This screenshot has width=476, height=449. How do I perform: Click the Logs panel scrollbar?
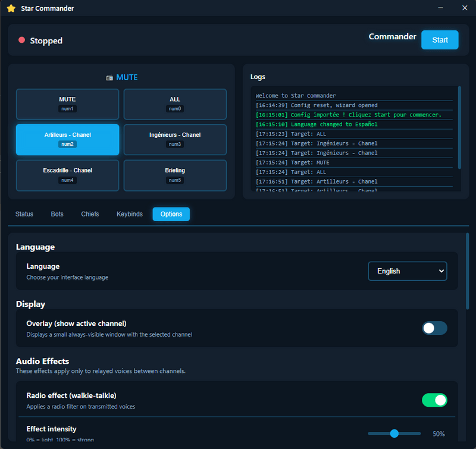tap(459, 127)
